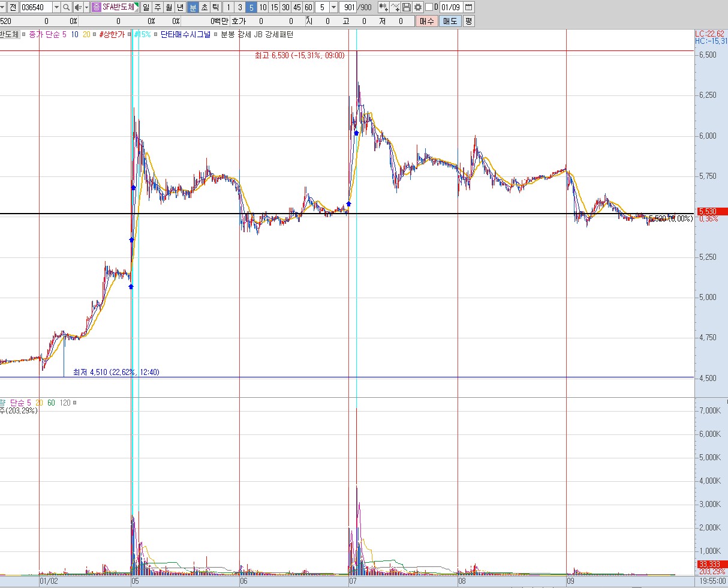728x588 pixels.
Task: Click the 매도 sell button
Action: click(x=450, y=21)
